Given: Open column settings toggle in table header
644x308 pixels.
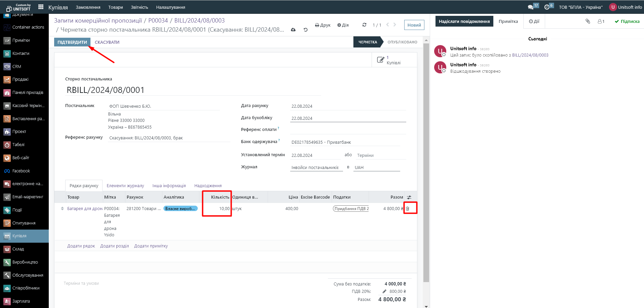Looking at the screenshot, I should point(409,197).
